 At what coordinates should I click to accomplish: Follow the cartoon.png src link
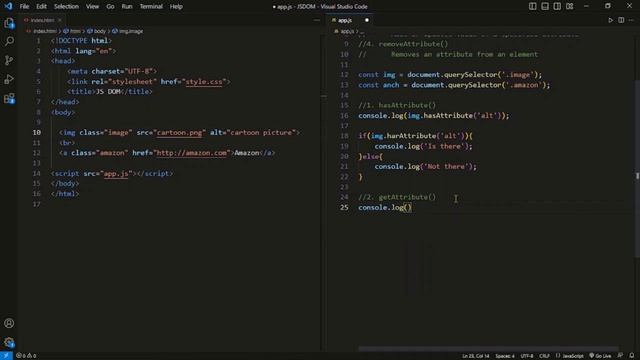(x=179, y=133)
